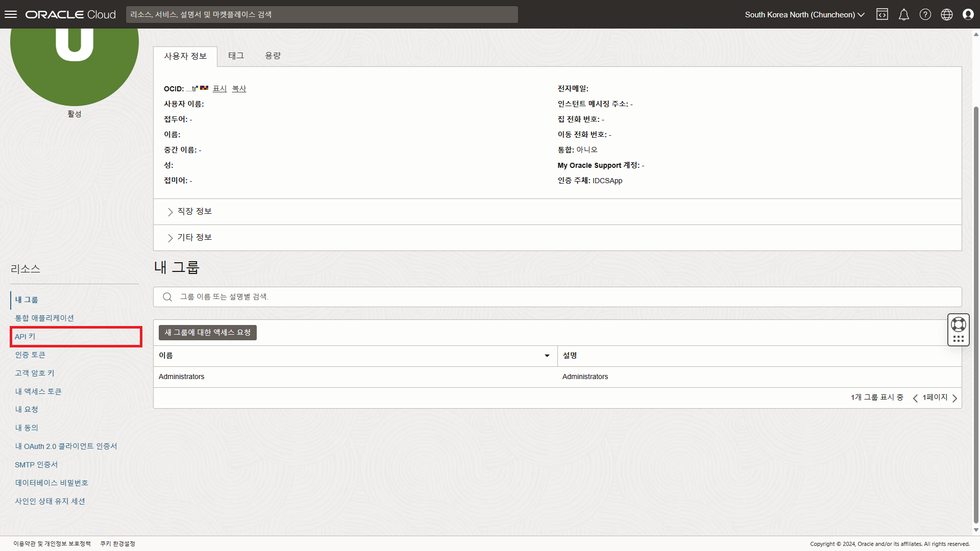
Task: Click 새 그룹에 대한 액세스 요청 button
Action: point(207,333)
